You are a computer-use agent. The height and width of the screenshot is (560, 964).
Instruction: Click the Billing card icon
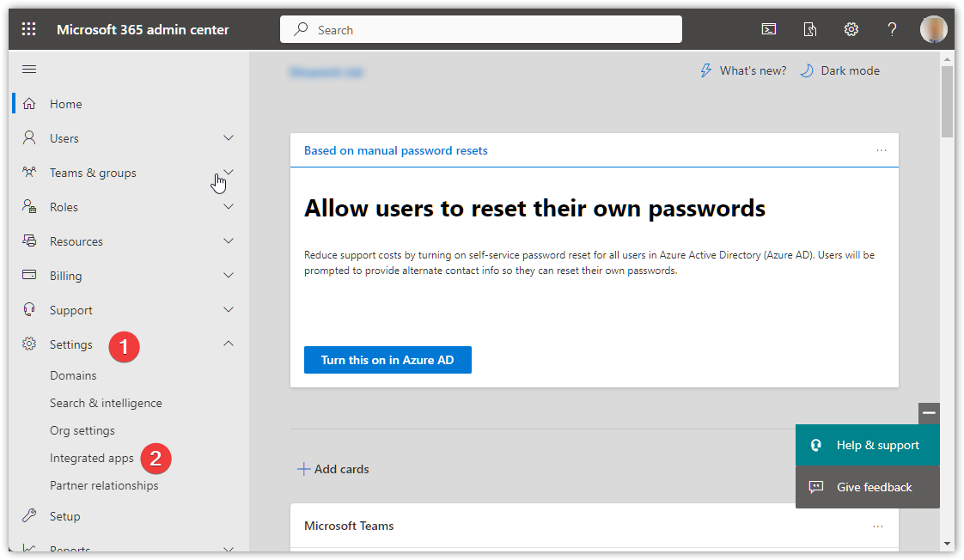[x=29, y=275]
